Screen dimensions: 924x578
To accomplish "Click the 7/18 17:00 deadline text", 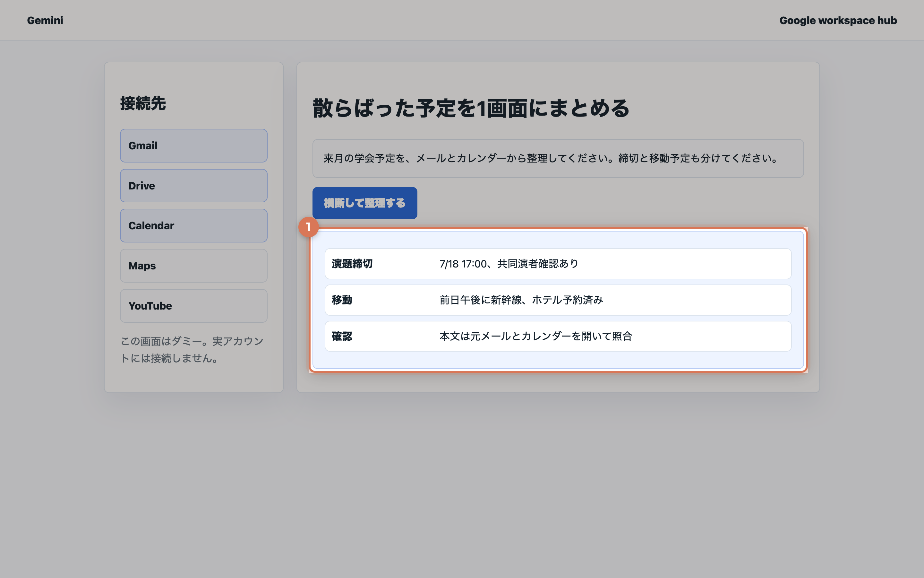I will pyautogui.click(x=509, y=264).
